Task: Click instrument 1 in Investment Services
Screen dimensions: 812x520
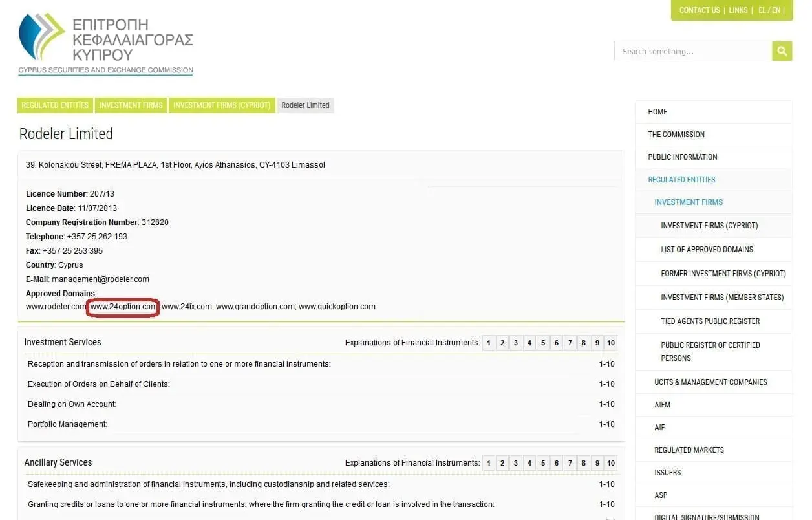Action: coord(489,343)
